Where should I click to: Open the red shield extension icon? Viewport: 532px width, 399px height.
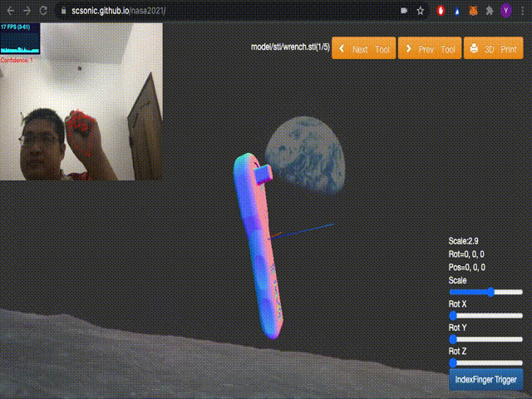[441, 11]
